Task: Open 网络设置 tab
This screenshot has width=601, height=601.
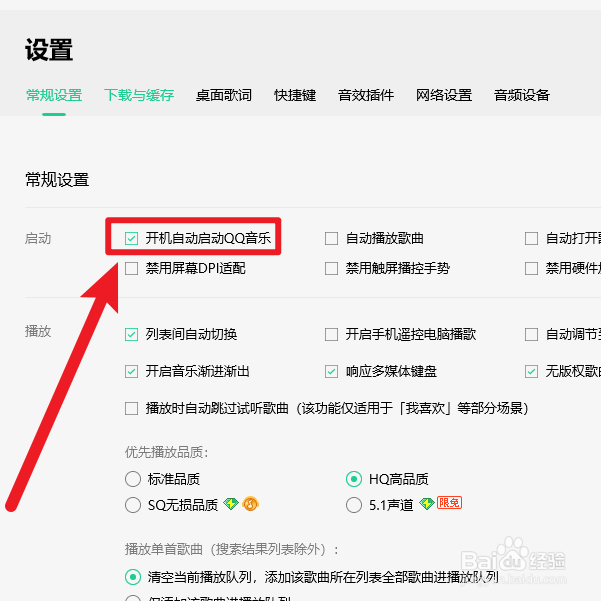Action: [x=444, y=95]
